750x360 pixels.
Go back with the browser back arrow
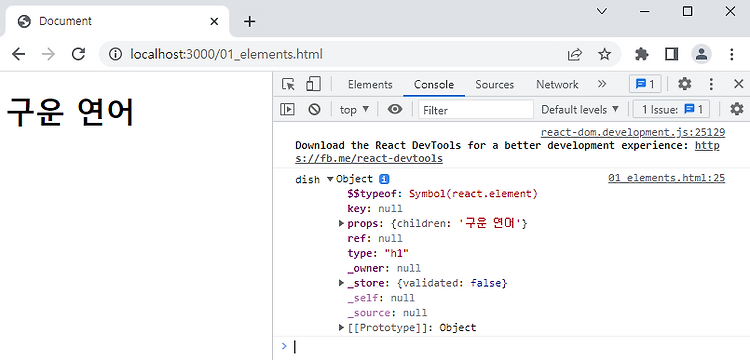(18, 54)
